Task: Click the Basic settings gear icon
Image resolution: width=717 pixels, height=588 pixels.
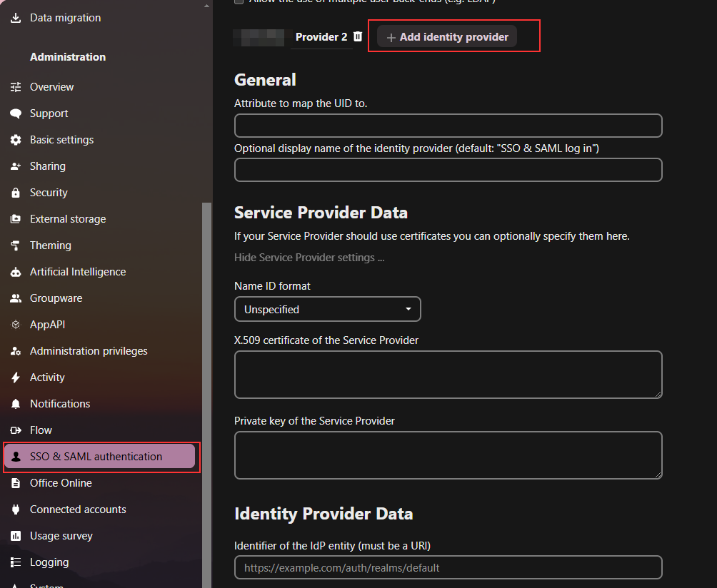Action: tap(16, 140)
